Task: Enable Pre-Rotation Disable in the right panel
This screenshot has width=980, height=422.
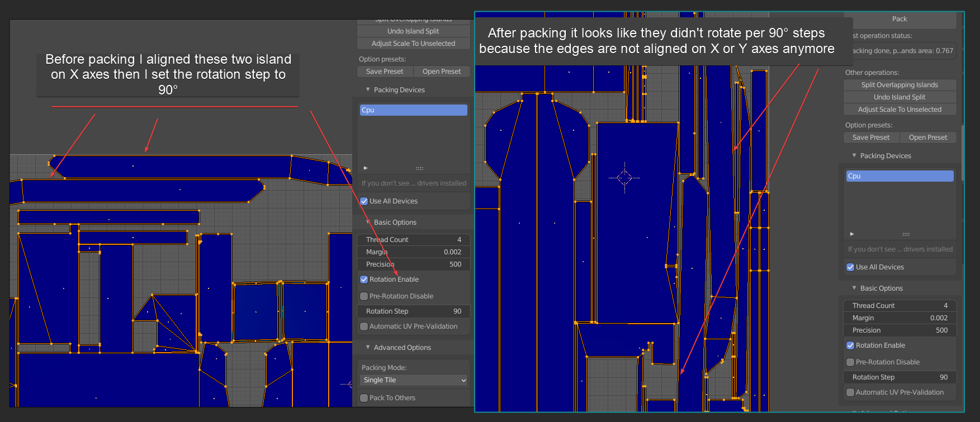Action: [850, 362]
